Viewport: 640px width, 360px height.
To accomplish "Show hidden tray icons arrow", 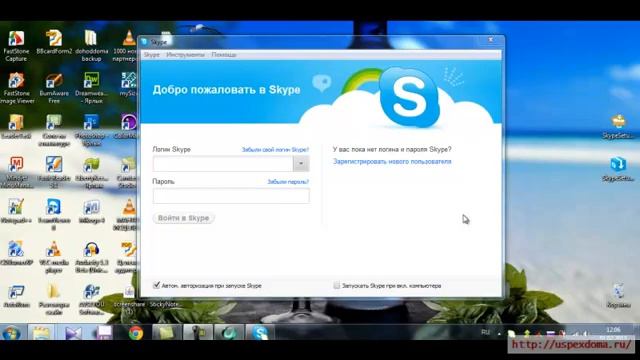I will click(x=499, y=333).
